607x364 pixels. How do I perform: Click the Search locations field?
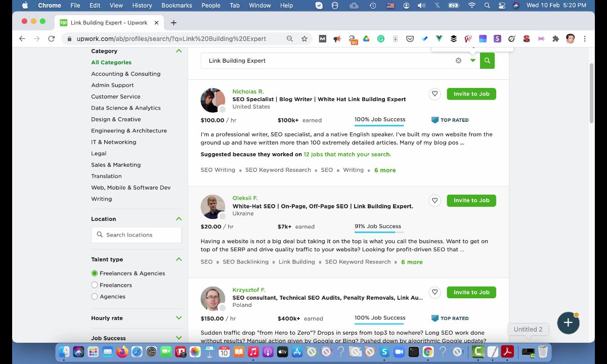(137, 235)
